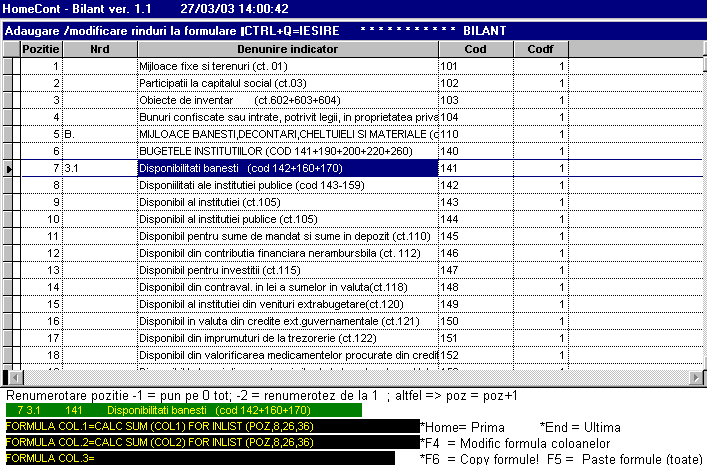The image size is (707, 465).
Task: Click Cod cell with value 101
Action: coord(476,66)
